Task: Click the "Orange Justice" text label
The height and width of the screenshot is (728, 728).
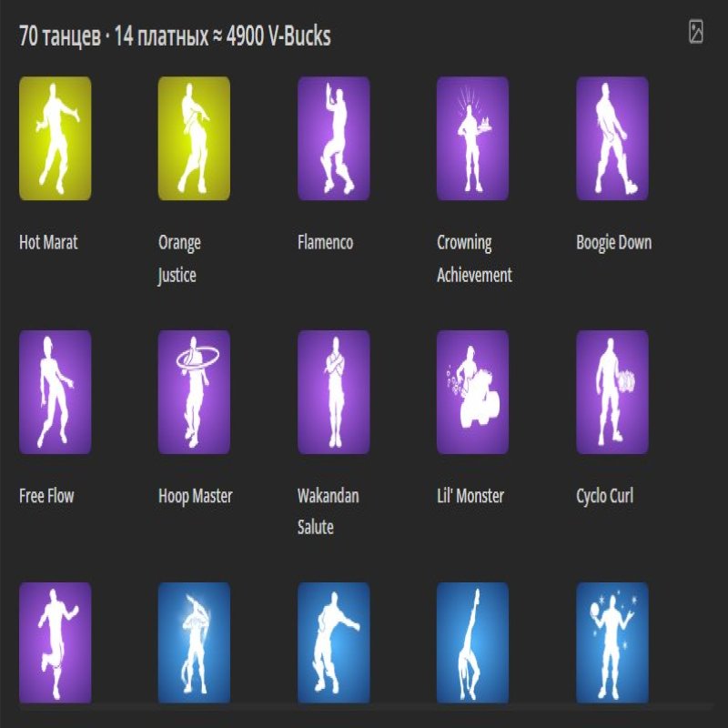Action: tap(179, 258)
